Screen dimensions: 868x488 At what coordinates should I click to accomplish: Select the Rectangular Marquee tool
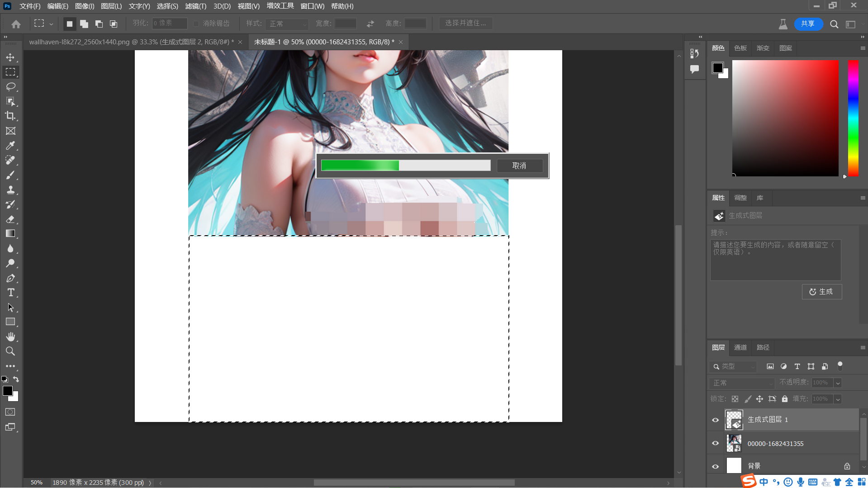10,72
